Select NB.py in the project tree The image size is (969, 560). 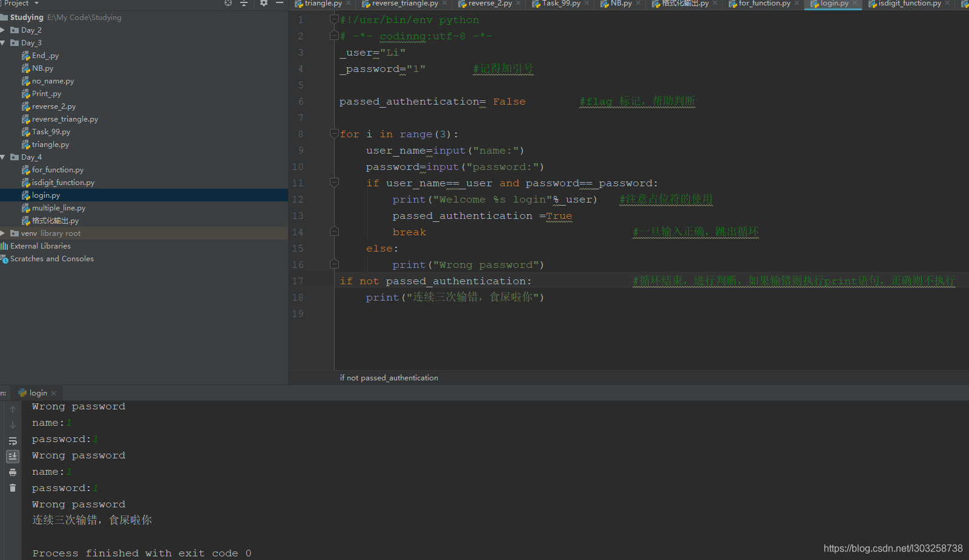coord(42,68)
